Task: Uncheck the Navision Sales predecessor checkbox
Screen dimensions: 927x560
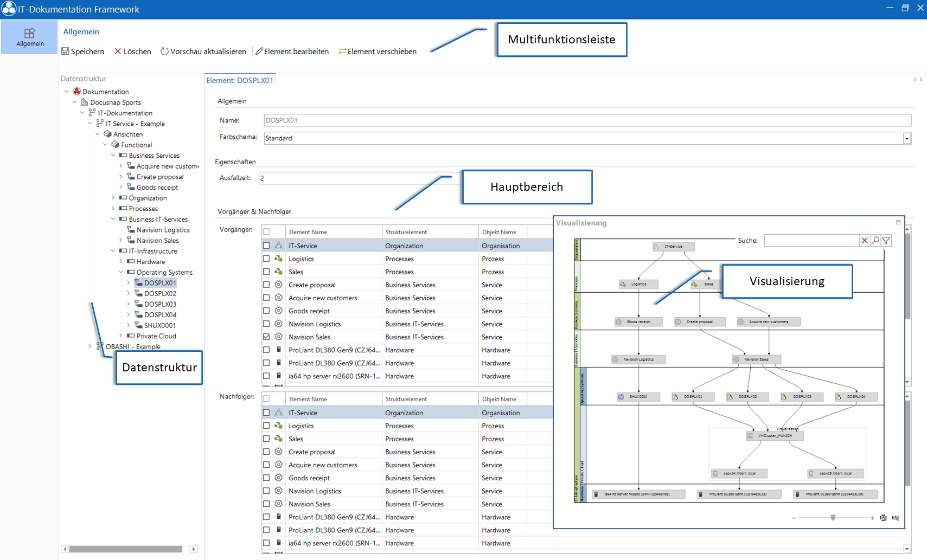Action: point(266,337)
